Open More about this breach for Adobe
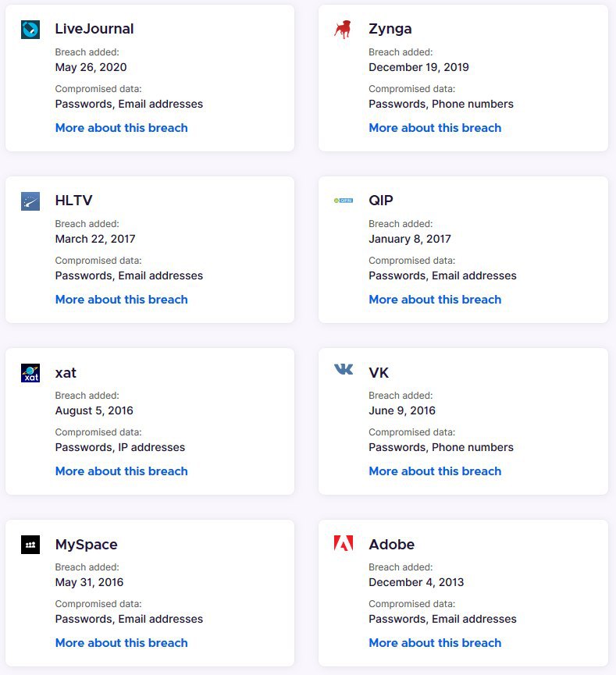The width and height of the screenshot is (616, 675). (x=435, y=643)
